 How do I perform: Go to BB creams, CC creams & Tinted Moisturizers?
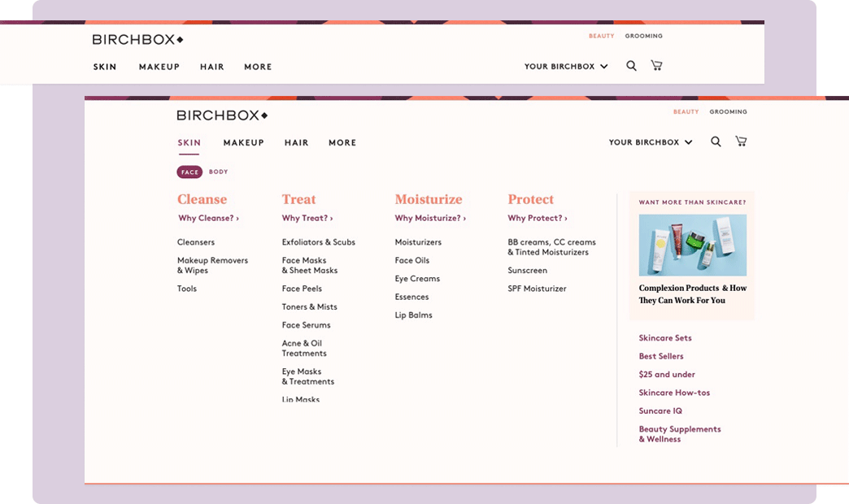[x=551, y=247]
